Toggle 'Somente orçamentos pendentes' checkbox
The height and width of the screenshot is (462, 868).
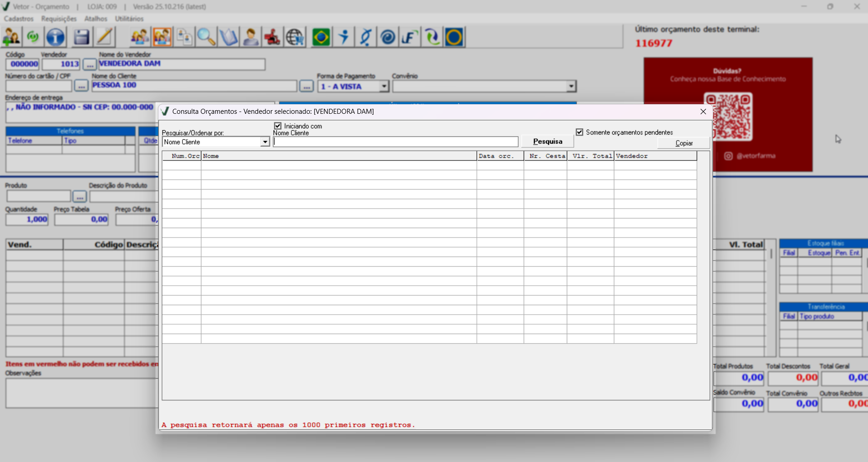[x=579, y=132]
